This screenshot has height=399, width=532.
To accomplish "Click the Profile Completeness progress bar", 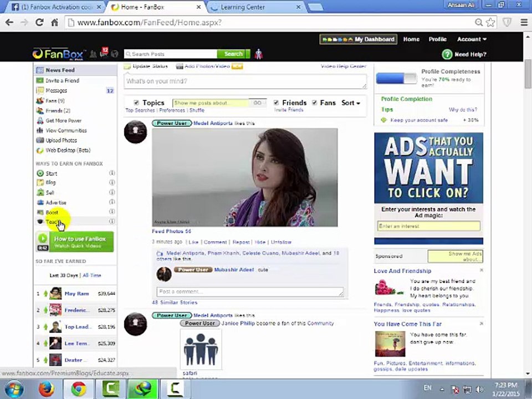I will click(396, 78).
